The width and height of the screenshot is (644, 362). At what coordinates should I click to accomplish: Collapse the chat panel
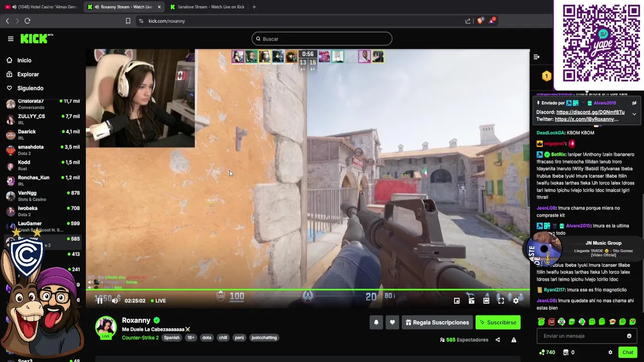coord(536,57)
